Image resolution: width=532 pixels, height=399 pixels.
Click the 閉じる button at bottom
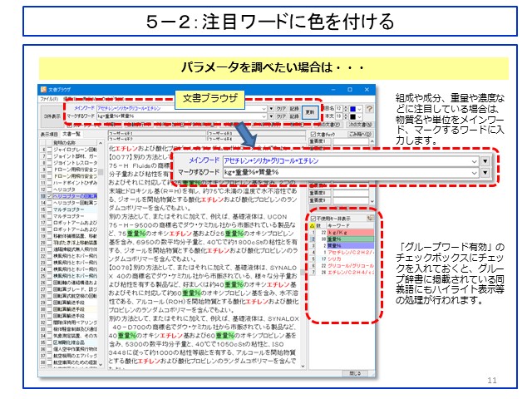pos(355,373)
